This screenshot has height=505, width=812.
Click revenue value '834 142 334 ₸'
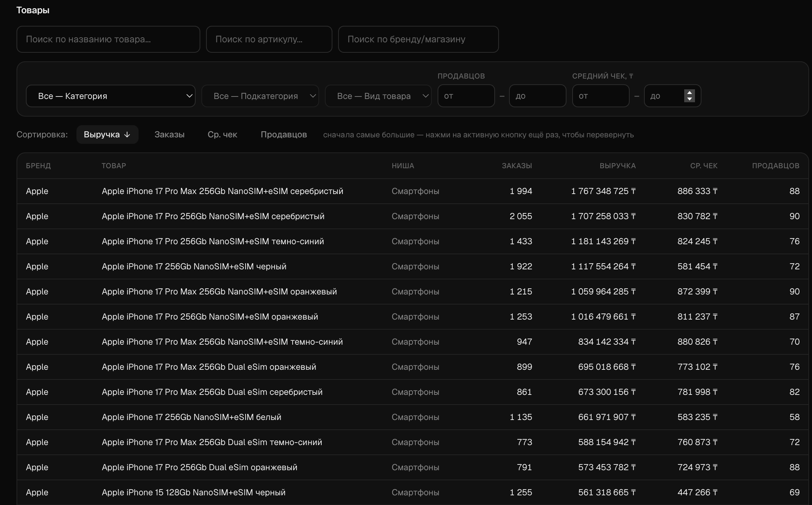pos(607,342)
